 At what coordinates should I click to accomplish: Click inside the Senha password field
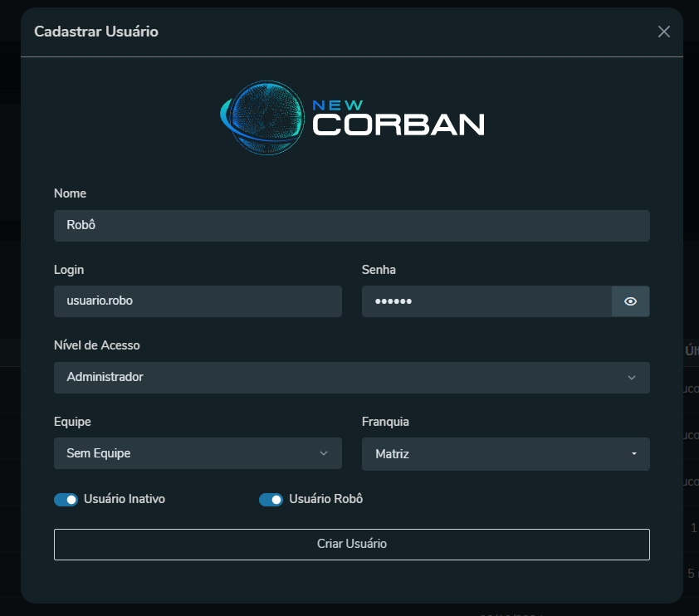486,301
